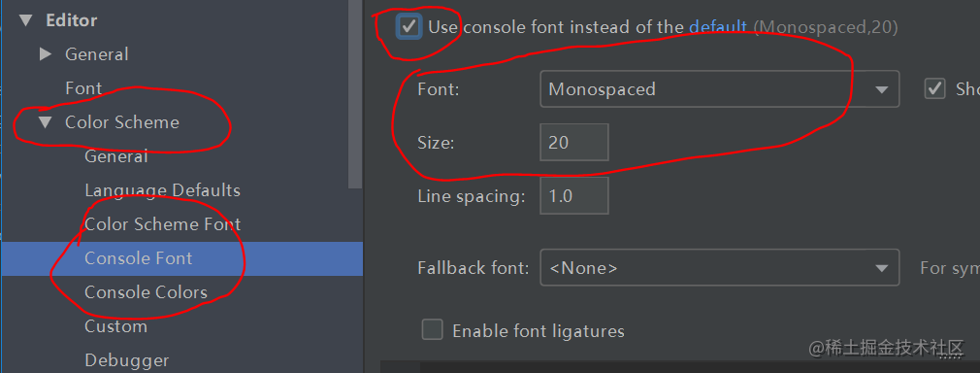Open the Font dropdown arrow
The width and height of the screenshot is (980, 373).
[x=882, y=89]
